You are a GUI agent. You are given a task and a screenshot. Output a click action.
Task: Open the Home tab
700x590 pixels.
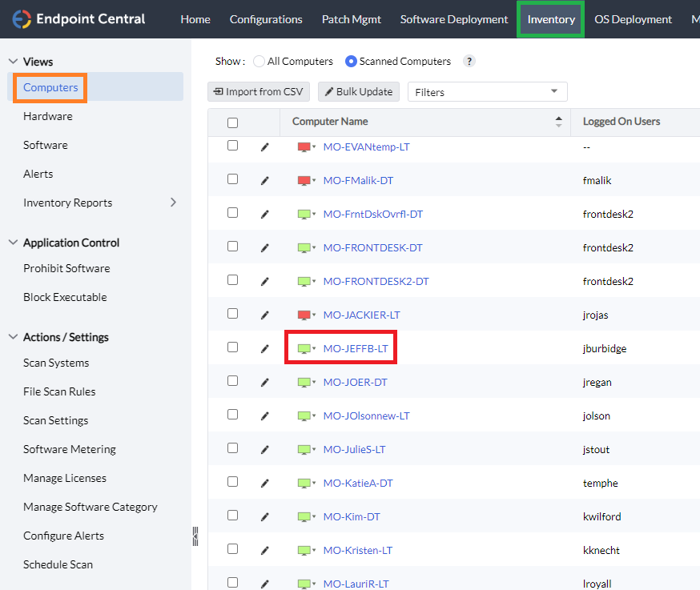point(195,20)
